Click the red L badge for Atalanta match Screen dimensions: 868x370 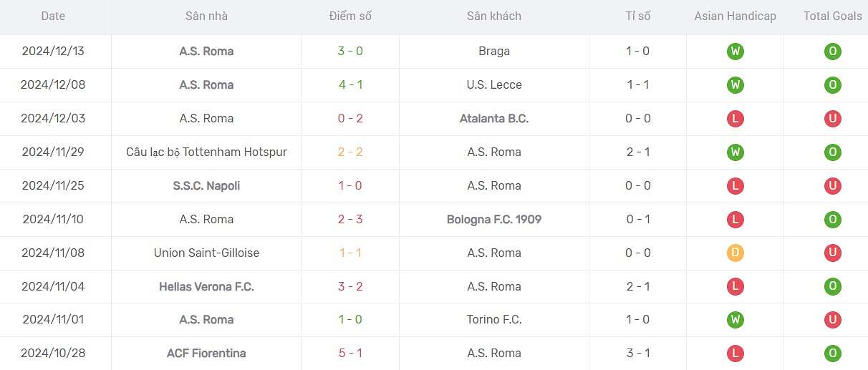(735, 119)
